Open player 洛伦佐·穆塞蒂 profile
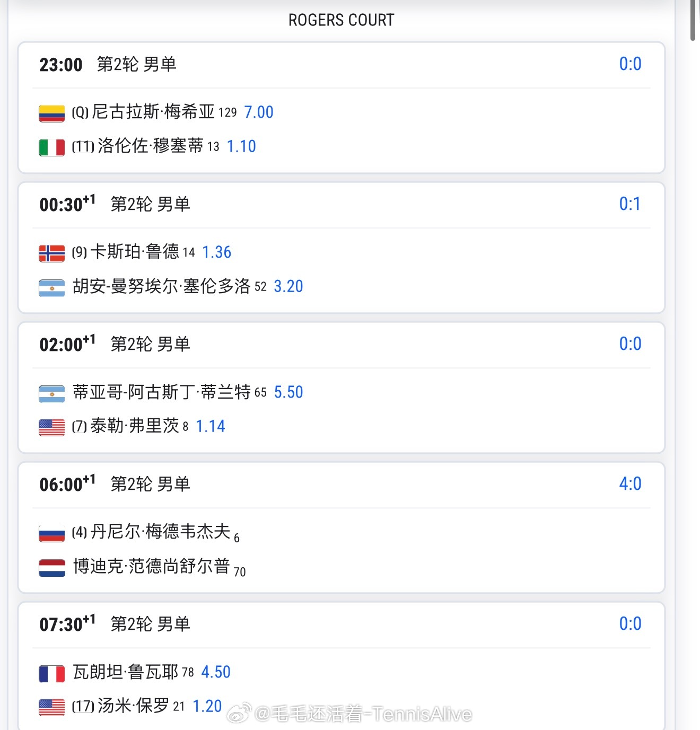Viewport: 700px width, 730px height. pyautogui.click(x=150, y=146)
